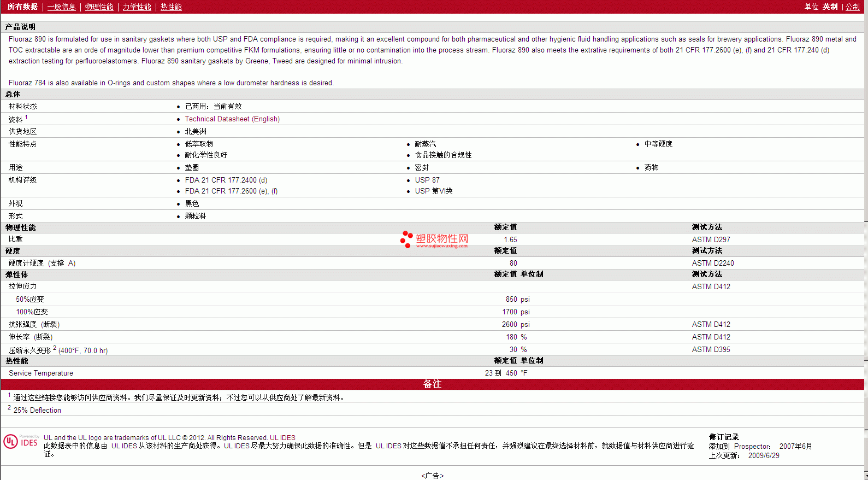Screen dimensions: 868x480
Task: Open Technical Datasheet (English) link
Action: (x=232, y=119)
